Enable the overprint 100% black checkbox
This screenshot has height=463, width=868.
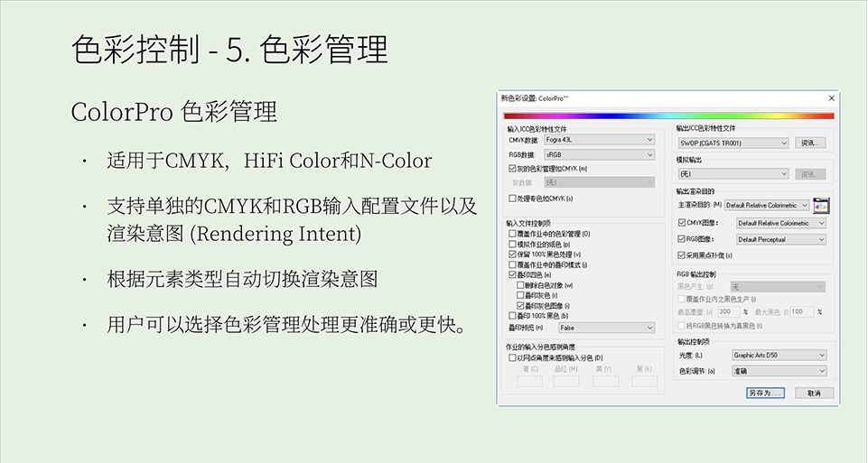pyautogui.click(x=512, y=315)
